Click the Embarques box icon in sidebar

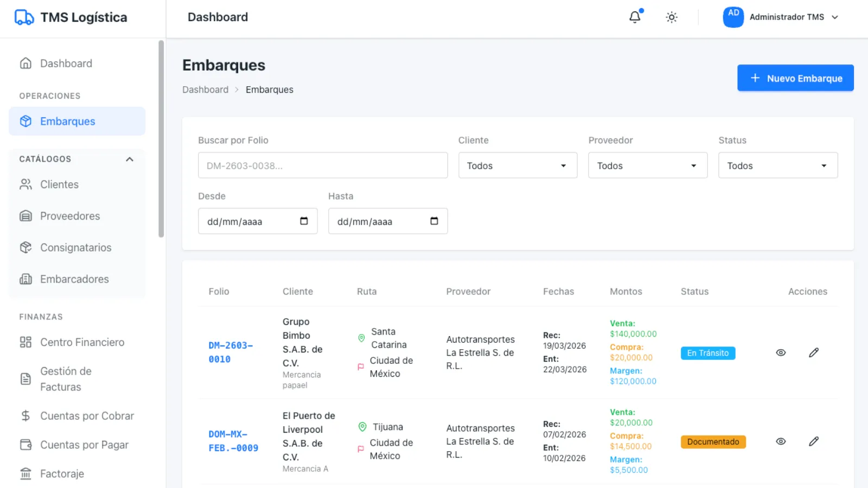[x=25, y=121]
